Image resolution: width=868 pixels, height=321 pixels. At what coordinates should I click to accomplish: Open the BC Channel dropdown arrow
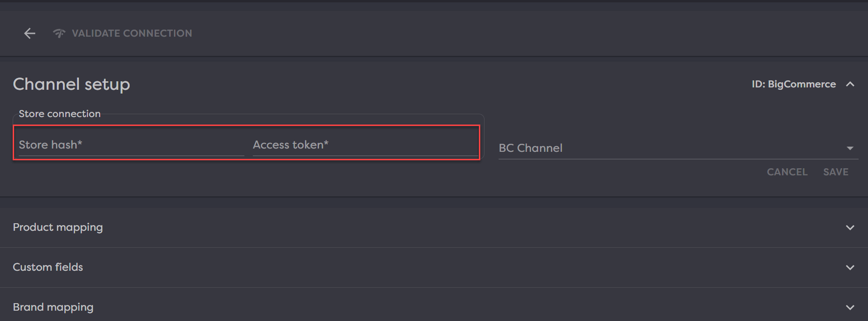coord(850,148)
